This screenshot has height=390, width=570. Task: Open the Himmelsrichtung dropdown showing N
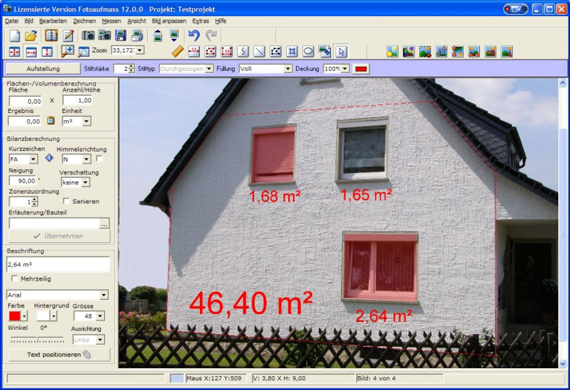point(87,159)
